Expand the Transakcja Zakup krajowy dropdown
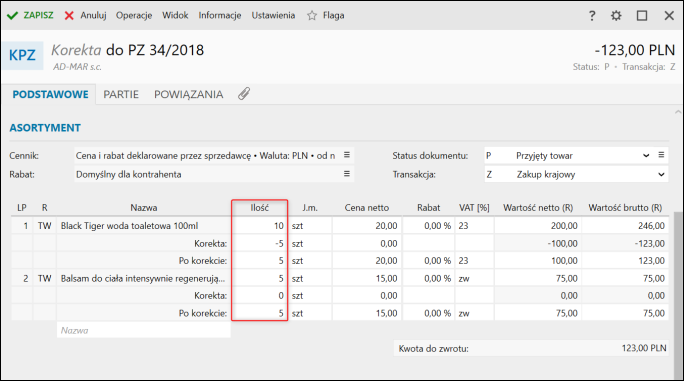684x381 pixels. click(661, 174)
